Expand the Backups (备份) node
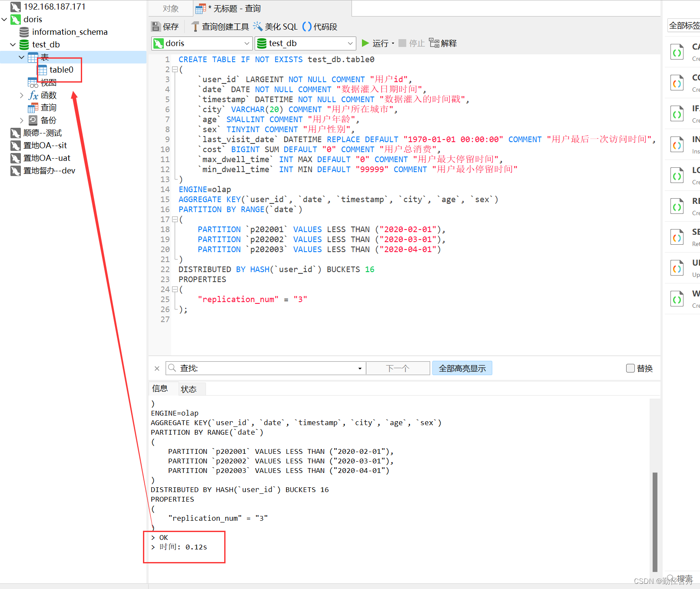Image resolution: width=700 pixels, height=589 pixels. 22,120
